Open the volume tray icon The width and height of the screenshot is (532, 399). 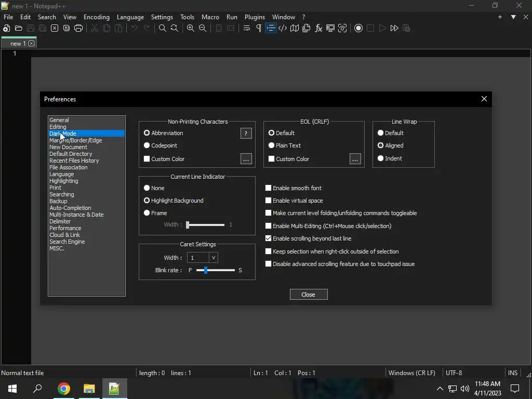pyautogui.click(x=465, y=389)
